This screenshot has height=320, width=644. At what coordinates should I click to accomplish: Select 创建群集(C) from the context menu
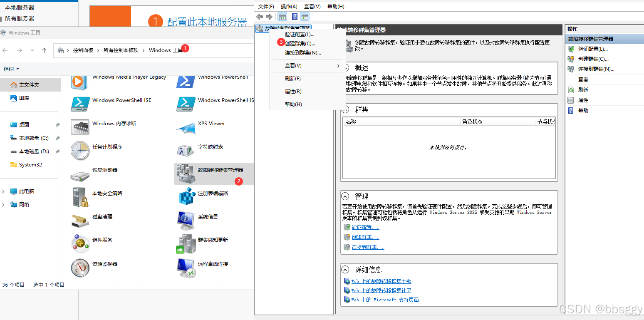click(301, 42)
